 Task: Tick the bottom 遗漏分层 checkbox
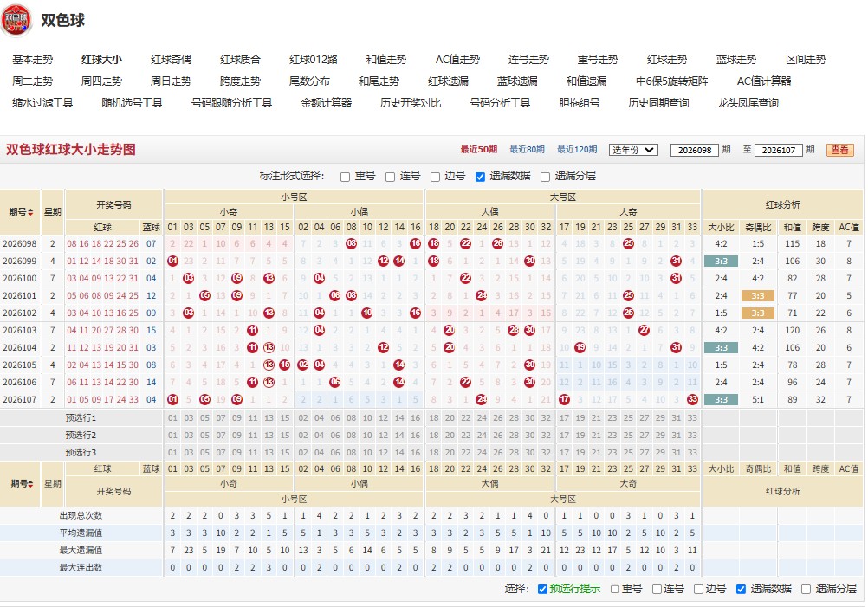806,590
